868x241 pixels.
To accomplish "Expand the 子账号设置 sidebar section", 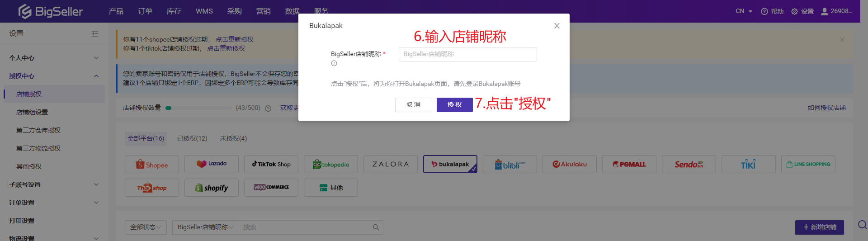I will click(54, 184).
